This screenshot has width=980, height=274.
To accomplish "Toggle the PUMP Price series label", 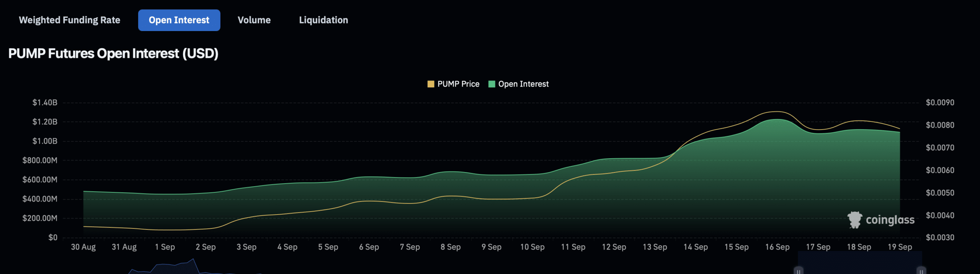I will [458, 84].
